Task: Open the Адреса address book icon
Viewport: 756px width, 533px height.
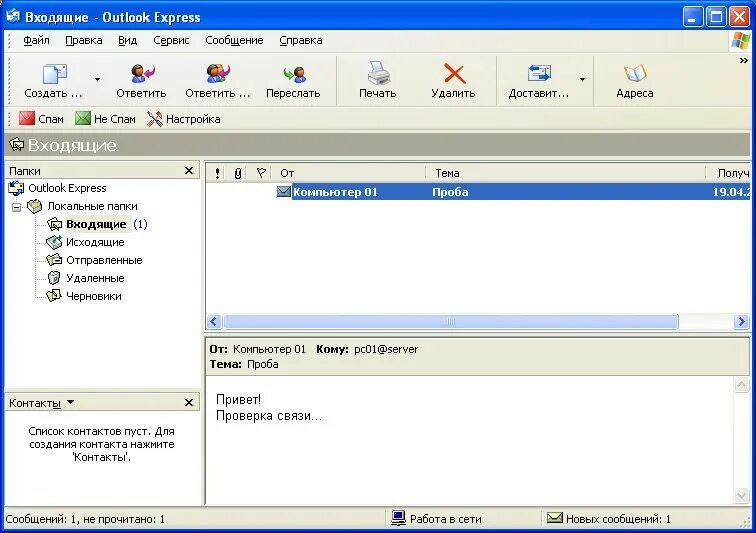Action: tap(634, 73)
